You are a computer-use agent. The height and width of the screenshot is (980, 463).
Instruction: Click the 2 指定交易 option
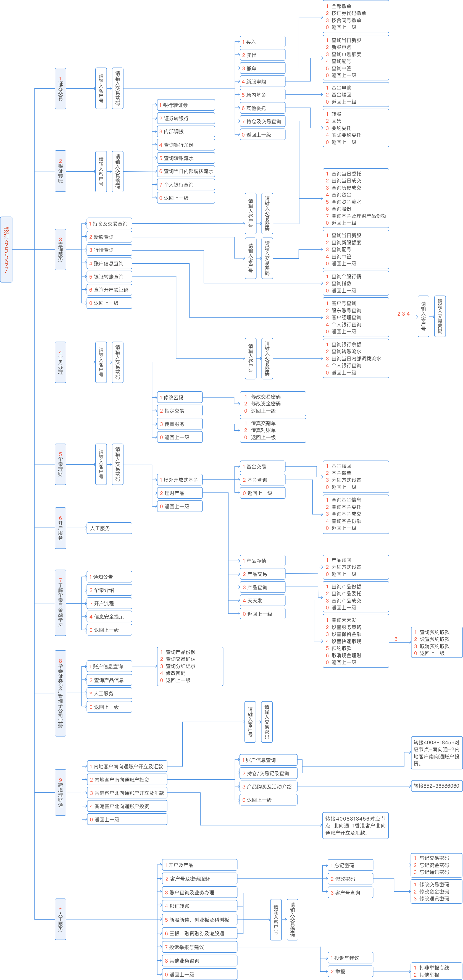[x=179, y=411]
